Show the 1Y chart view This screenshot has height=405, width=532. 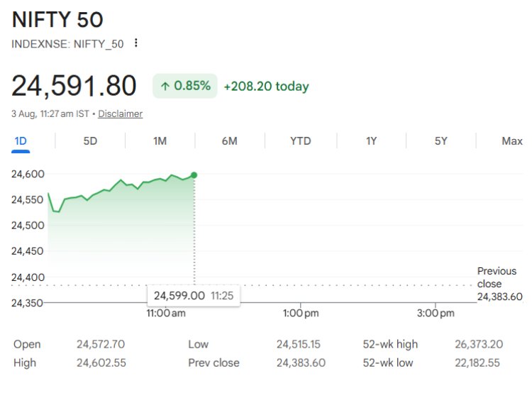pos(371,141)
